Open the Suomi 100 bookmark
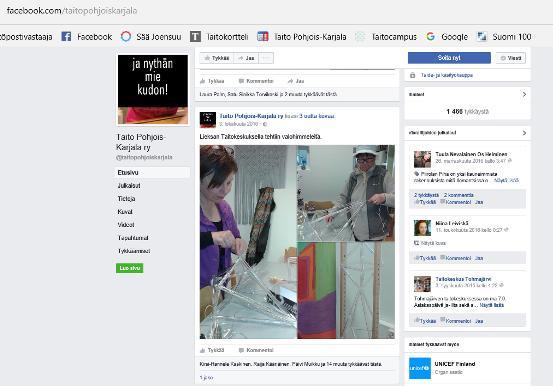 click(x=504, y=37)
